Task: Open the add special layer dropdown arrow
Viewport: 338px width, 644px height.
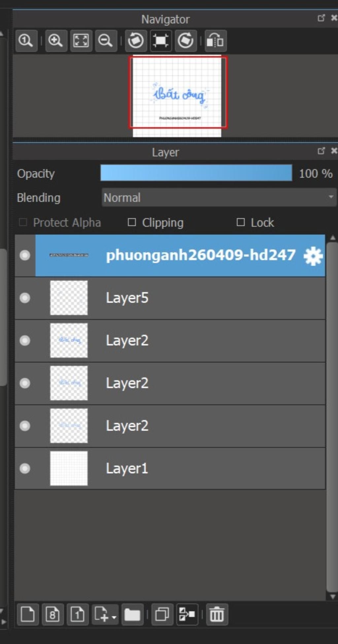Action: (x=114, y=617)
